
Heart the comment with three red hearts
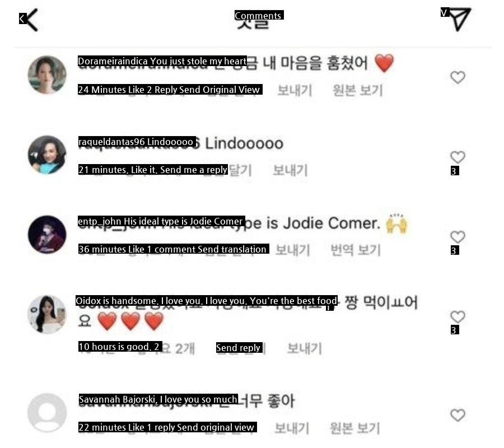pos(458,317)
